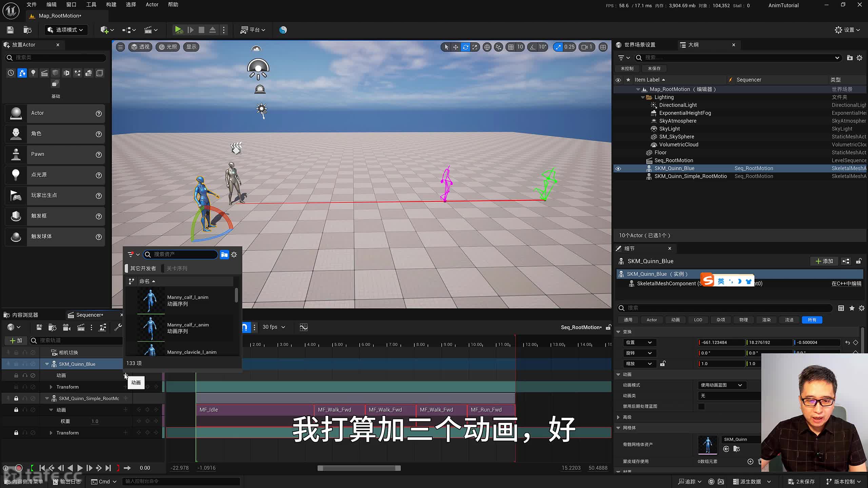Click the render movie clapperboard icon

[x=81, y=327]
